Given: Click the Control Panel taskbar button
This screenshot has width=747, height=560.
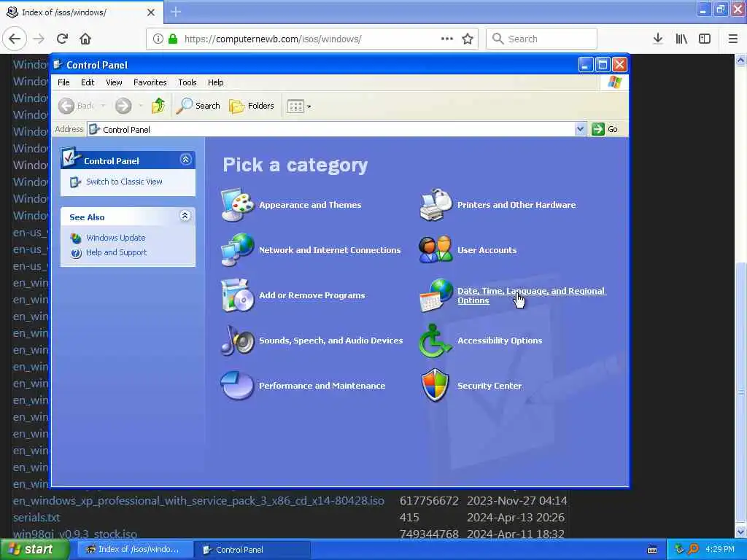Looking at the screenshot, I should tap(252, 550).
